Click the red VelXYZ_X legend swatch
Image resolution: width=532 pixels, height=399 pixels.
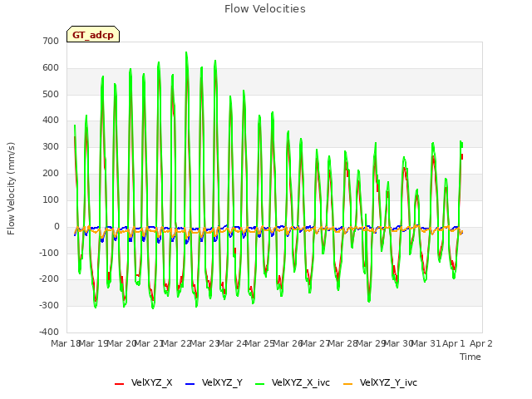click(x=119, y=384)
